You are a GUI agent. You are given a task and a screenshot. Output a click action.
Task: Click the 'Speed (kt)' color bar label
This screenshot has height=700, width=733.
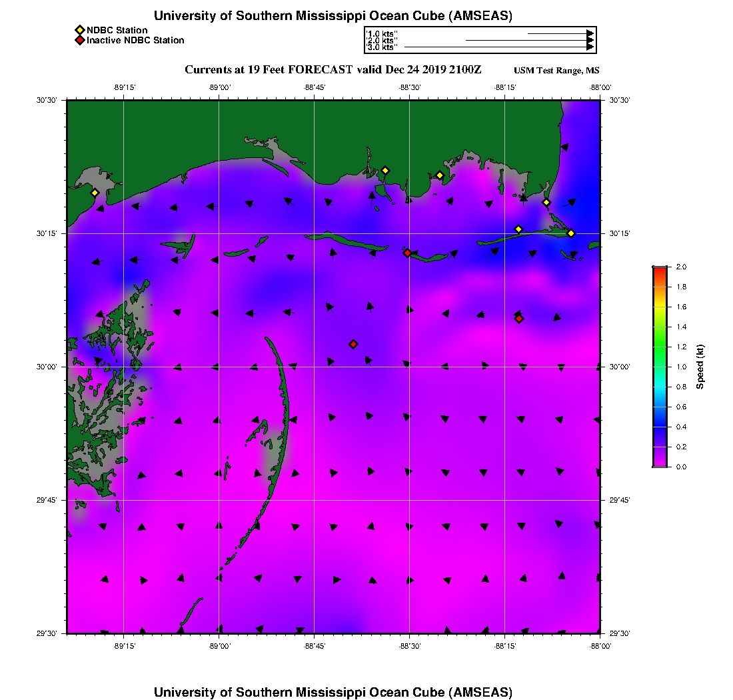[700, 367]
